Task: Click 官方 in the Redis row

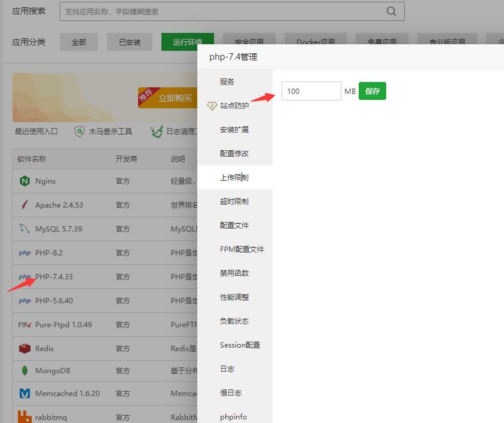Action: pyautogui.click(x=123, y=348)
